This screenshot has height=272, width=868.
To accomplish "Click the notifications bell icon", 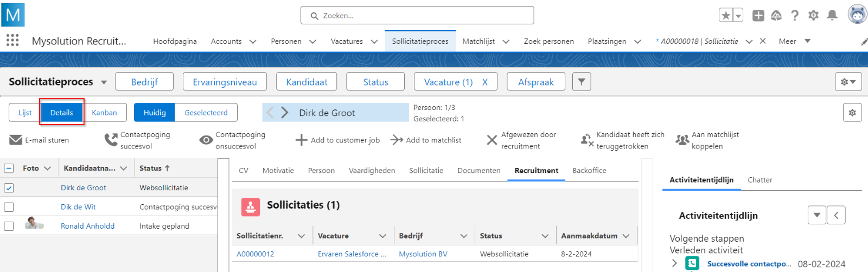I will 832,15.
